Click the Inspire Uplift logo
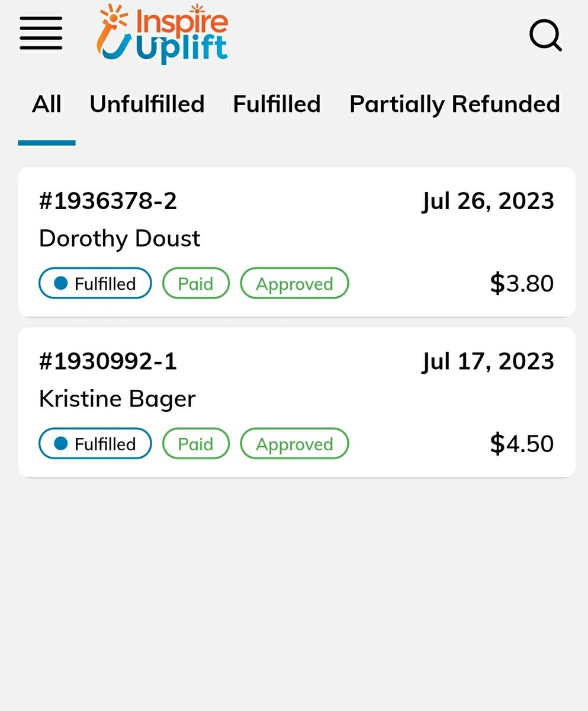This screenshot has height=711, width=588. pyautogui.click(x=162, y=33)
